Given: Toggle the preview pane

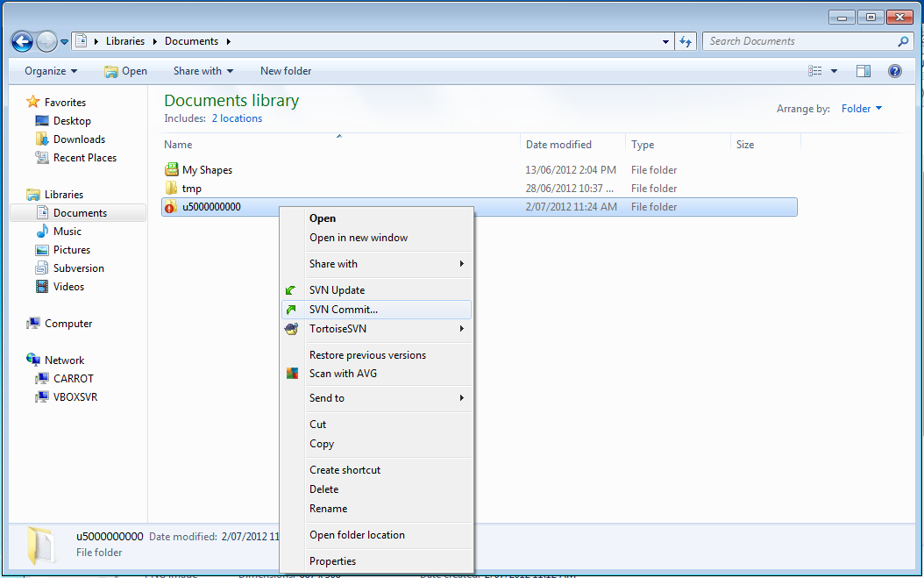Looking at the screenshot, I should (x=864, y=70).
